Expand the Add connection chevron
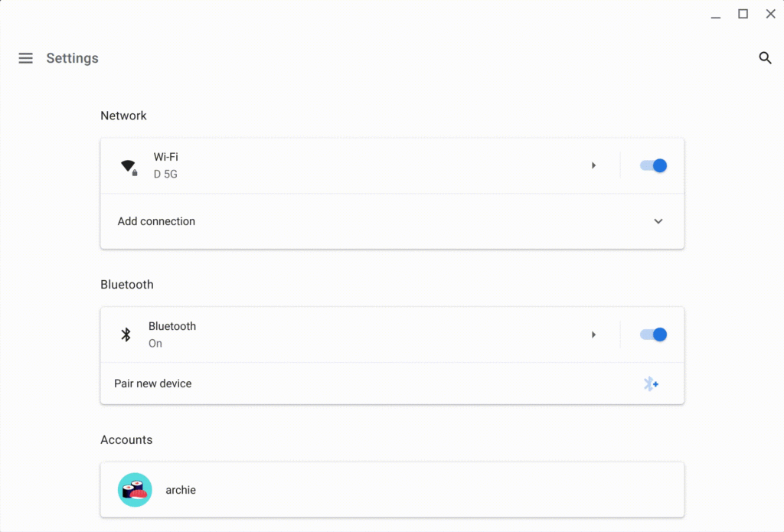The image size is (784, 532). 658,221
